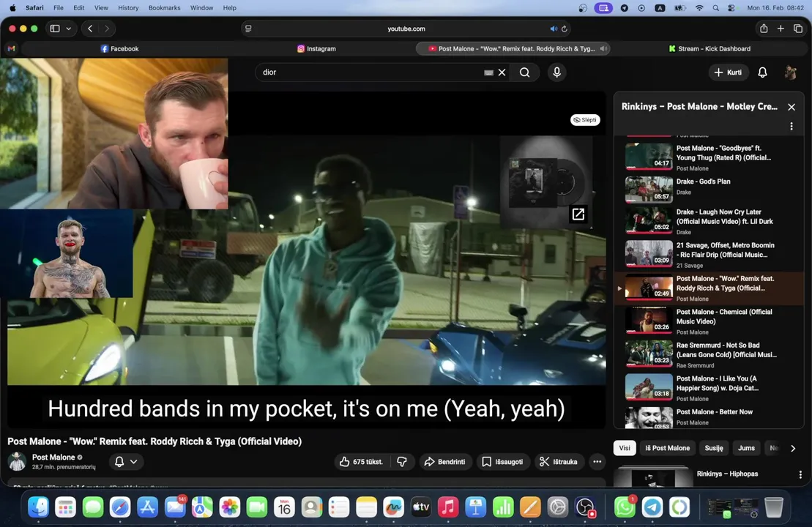The image size is (812, 527).
Task: Toggle audio icon in Safari address bar
Action: click(x=553, y=29)
